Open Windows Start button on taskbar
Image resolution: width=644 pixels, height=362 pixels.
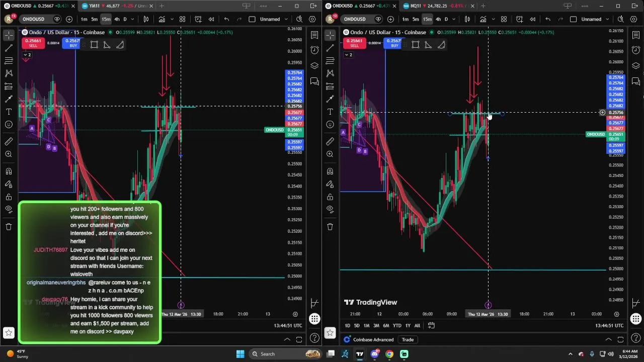[240, 354]
